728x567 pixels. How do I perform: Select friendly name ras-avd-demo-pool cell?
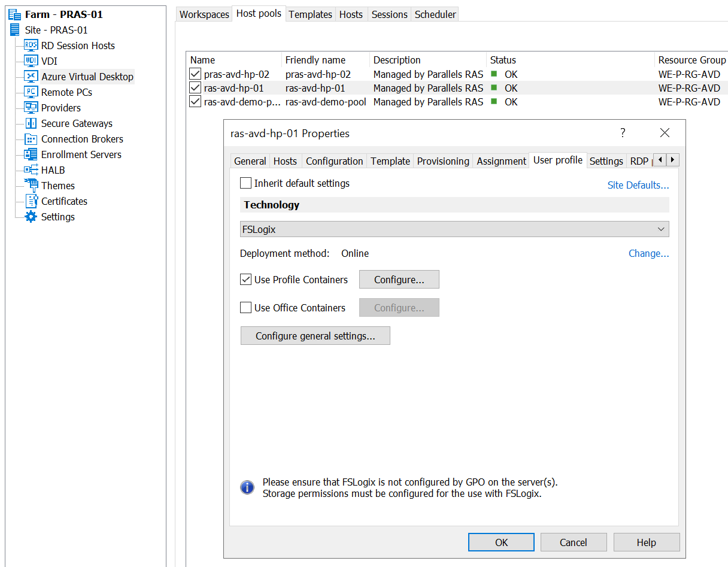(326, 102)
